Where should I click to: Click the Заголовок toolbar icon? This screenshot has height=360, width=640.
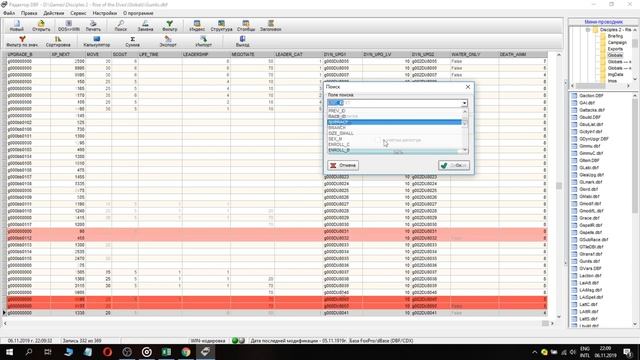tap(270, 26)
